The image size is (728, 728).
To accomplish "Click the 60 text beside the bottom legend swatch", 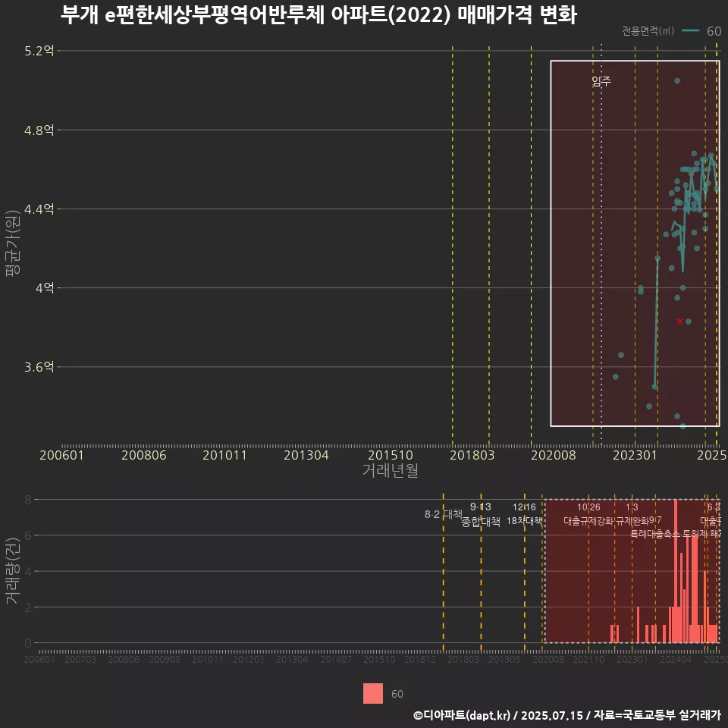I will click(397, 694).
